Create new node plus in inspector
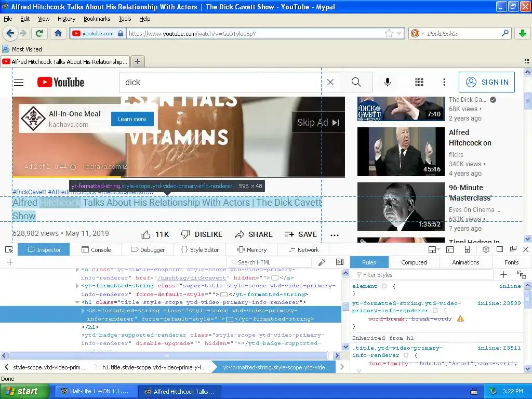532x399 pixels. (x=10, y=262)
